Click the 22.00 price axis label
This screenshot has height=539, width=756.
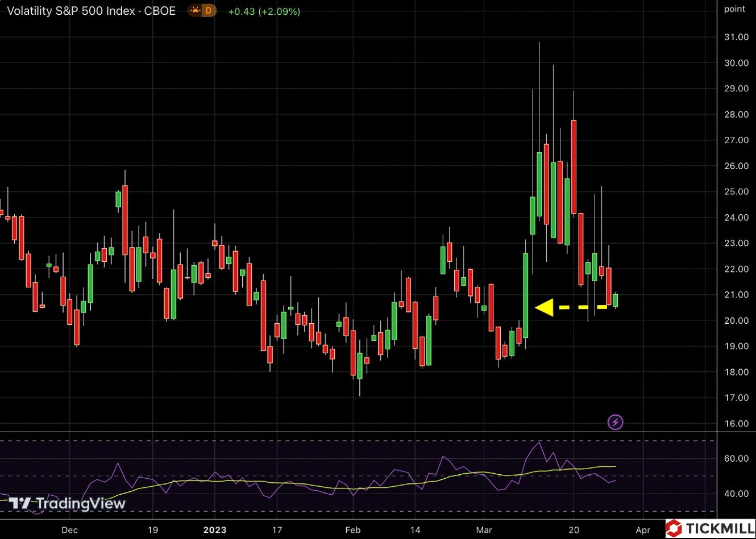(x=736, y=269)
